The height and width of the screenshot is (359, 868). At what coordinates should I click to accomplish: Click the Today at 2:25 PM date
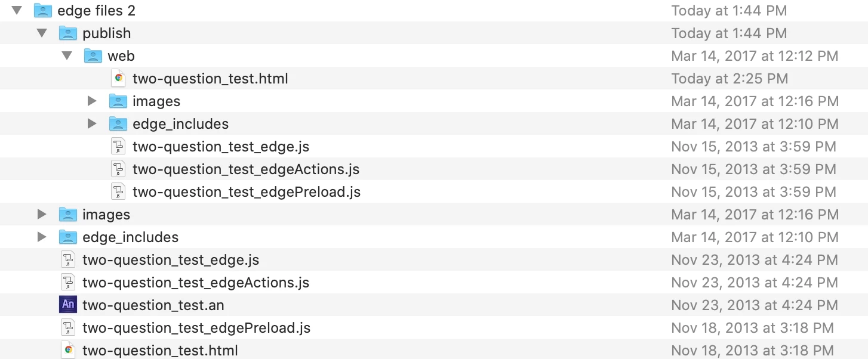(x=730, y=79)
